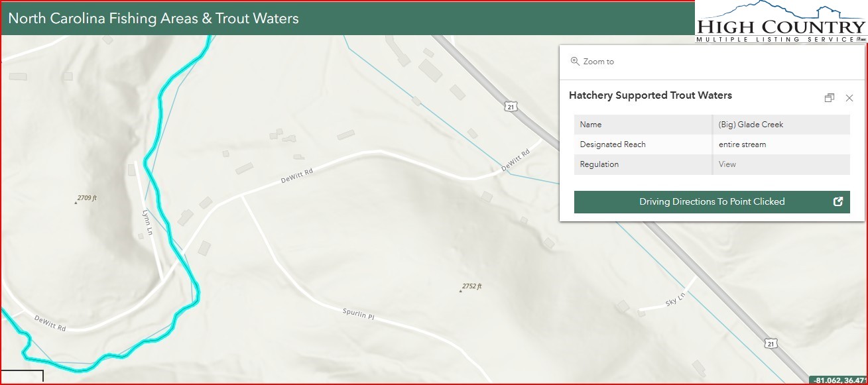Click the Zoom to magnifier icon

(575, 61)
